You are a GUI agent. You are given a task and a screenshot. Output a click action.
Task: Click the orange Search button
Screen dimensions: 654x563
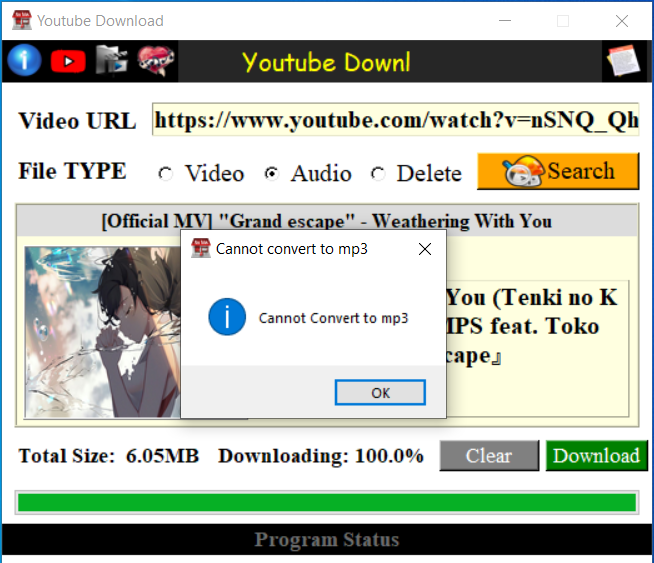pyautogui.click(x=558, y=171)
